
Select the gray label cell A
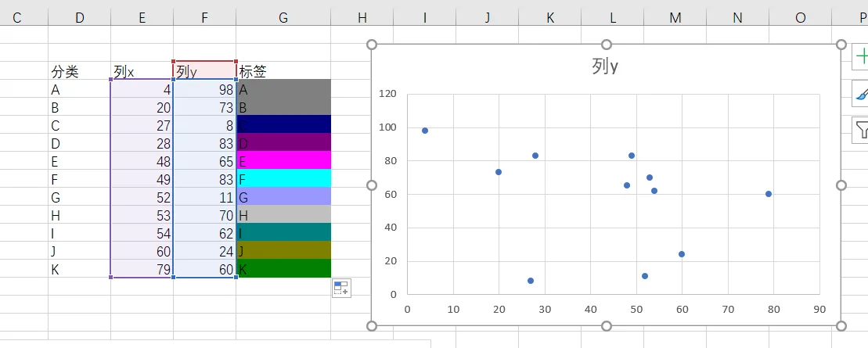point(283,88)
